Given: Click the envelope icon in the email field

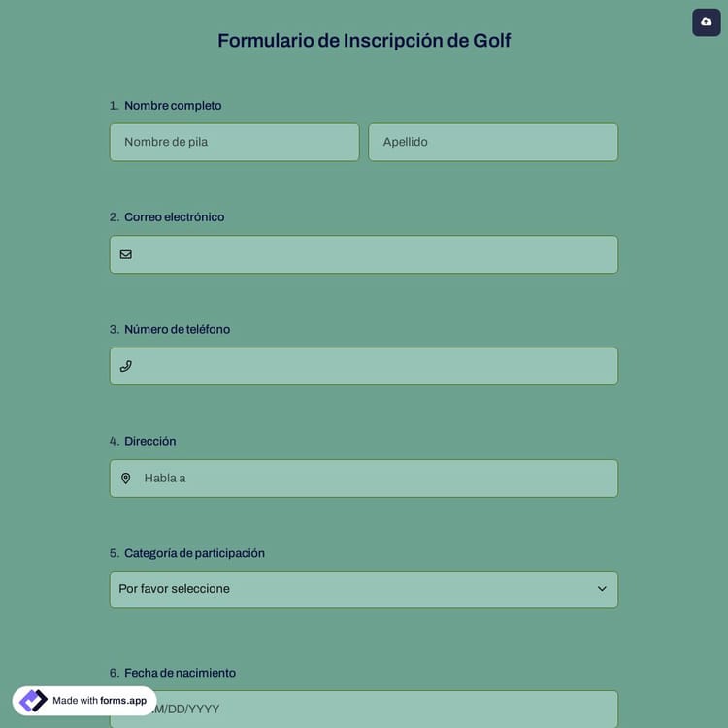Looking at the screenshot, I should pyautogui.click(x=125, y=254).
